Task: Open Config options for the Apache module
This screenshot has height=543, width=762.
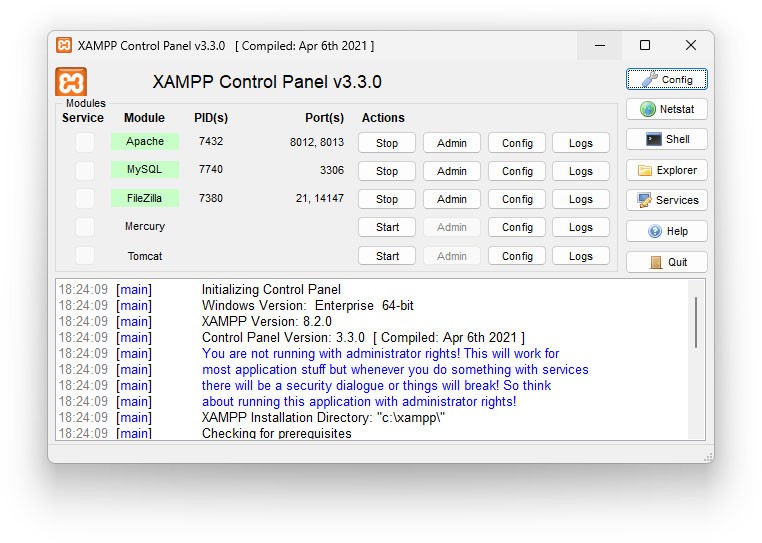Action: 517,143
